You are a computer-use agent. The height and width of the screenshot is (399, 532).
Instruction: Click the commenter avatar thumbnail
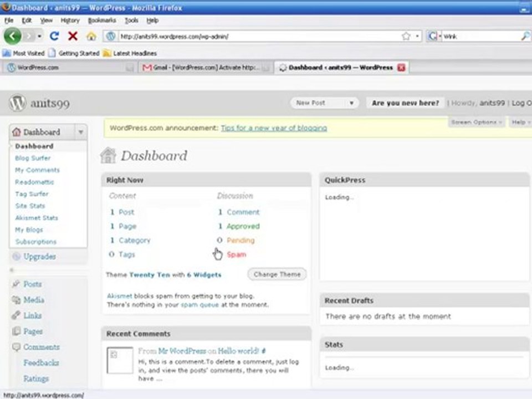pyautogui.click(x=120, y=360)
